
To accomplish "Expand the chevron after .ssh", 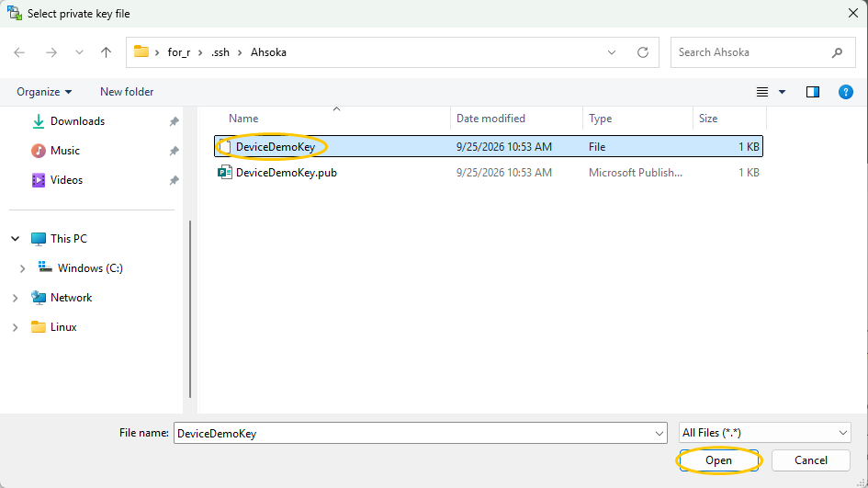I will [240, 52].
